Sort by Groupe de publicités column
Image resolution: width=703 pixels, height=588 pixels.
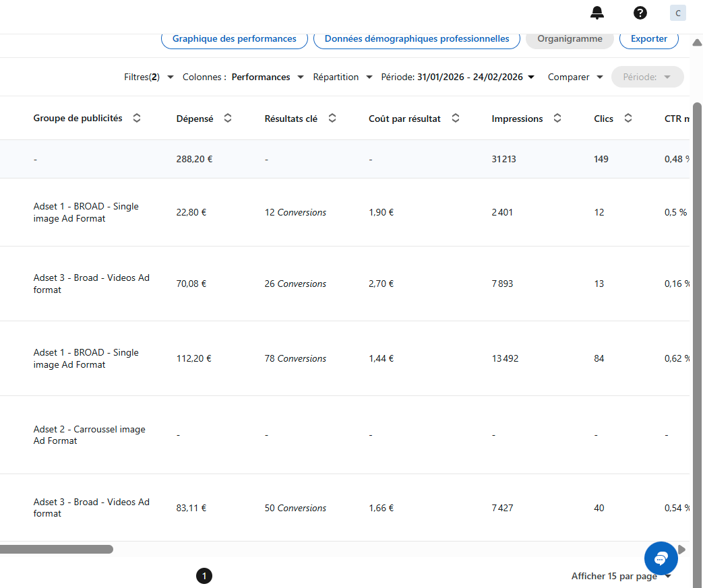coord(137,119)
